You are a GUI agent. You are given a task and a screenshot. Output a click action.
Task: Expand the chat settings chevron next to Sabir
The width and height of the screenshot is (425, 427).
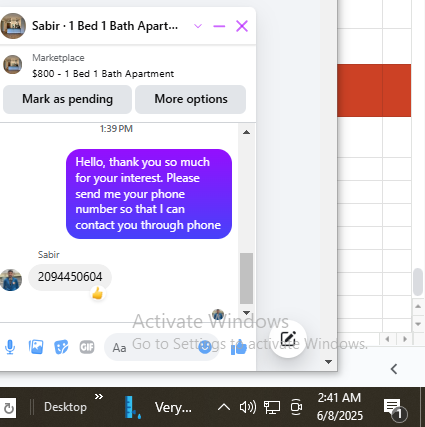[198, 26]
